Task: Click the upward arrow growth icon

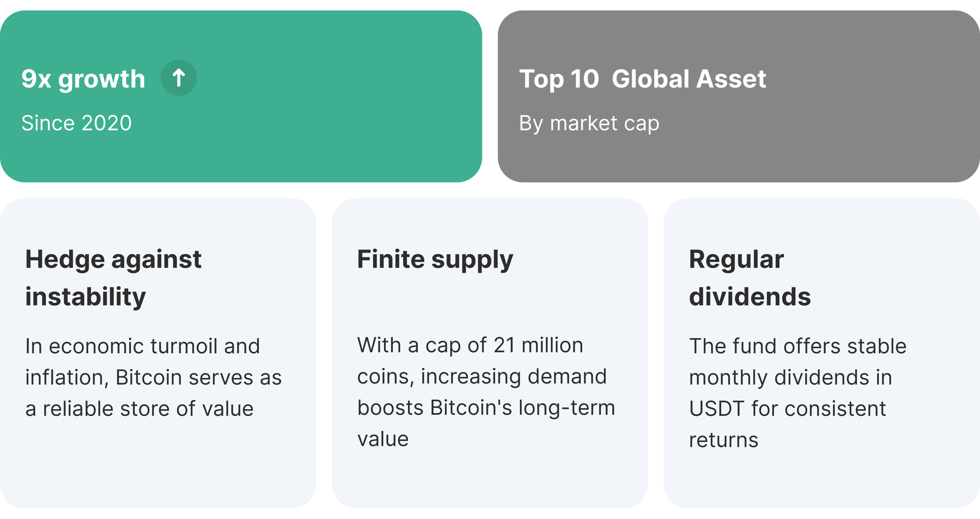Action: click(178, 77)
